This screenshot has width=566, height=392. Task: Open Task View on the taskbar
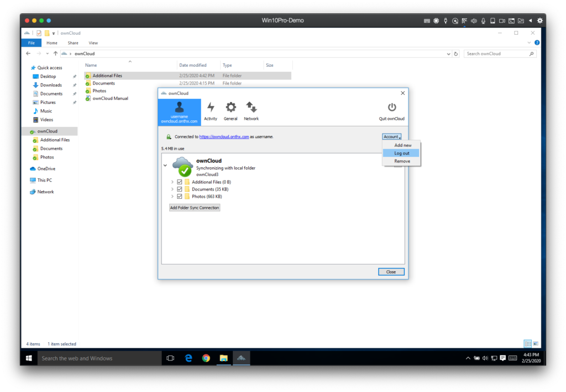click(x=170, y=358)
